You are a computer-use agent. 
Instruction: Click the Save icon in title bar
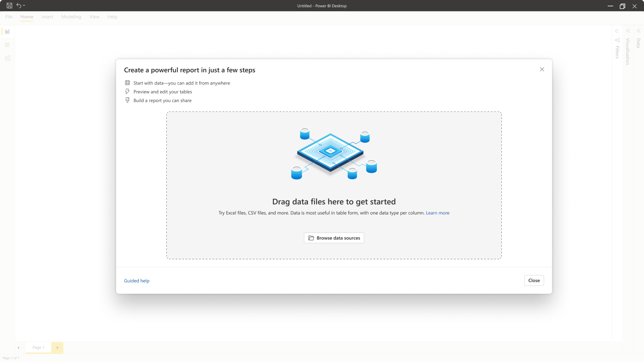[10, 6]
